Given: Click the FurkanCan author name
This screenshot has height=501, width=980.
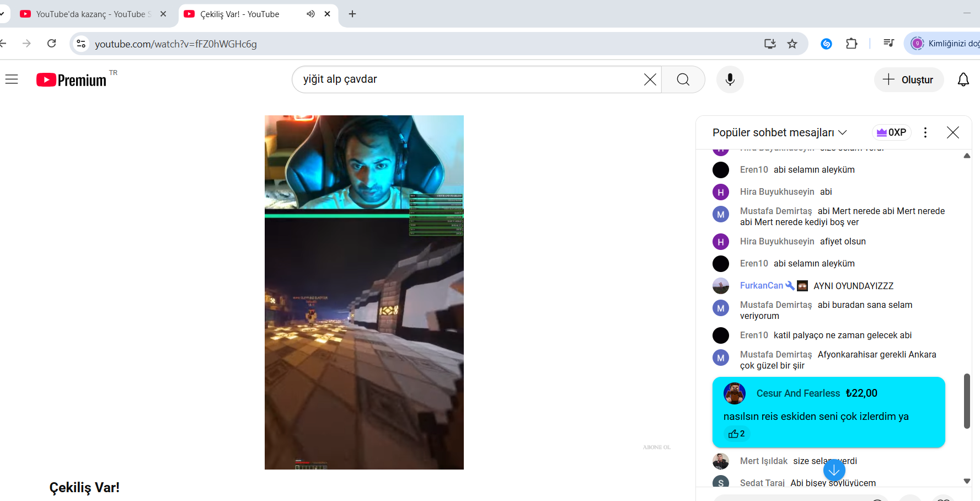Looking at the screenshot, I should 762,285.
